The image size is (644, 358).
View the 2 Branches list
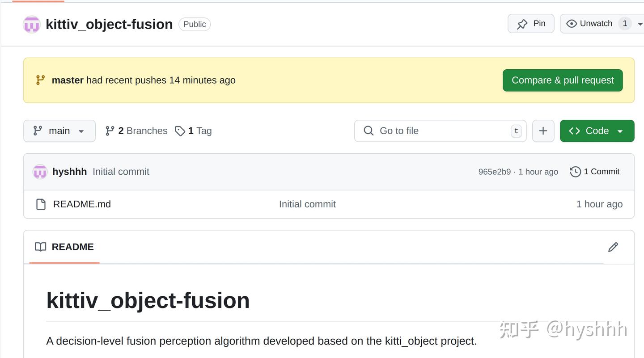click(x=136, y=131)
